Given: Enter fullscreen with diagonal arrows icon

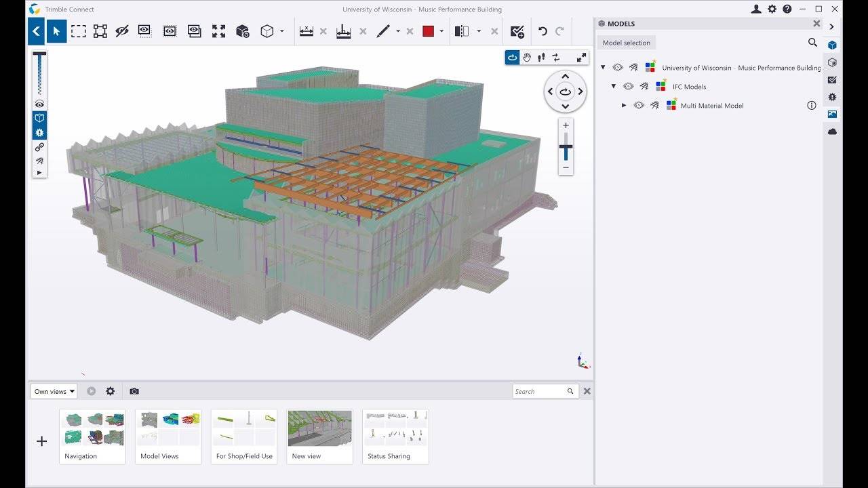Looking at the screenshot, I should coord(581,58).
